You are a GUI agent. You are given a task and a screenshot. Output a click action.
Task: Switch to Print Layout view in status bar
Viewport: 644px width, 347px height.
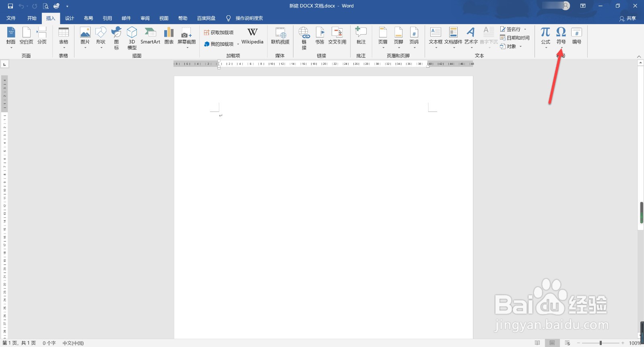552,343
